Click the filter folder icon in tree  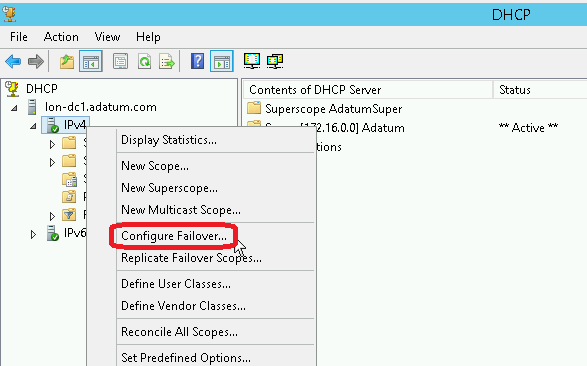(69, 215)
